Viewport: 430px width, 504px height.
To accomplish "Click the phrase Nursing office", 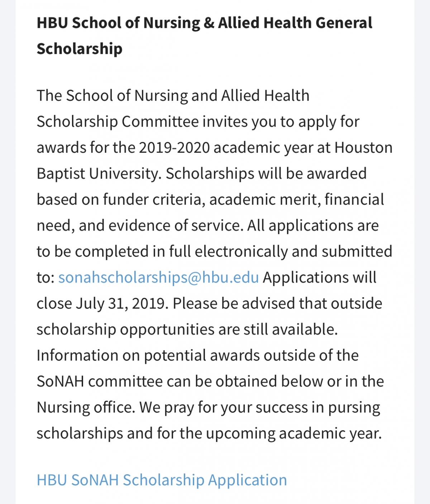I will (x=86, y=408).
